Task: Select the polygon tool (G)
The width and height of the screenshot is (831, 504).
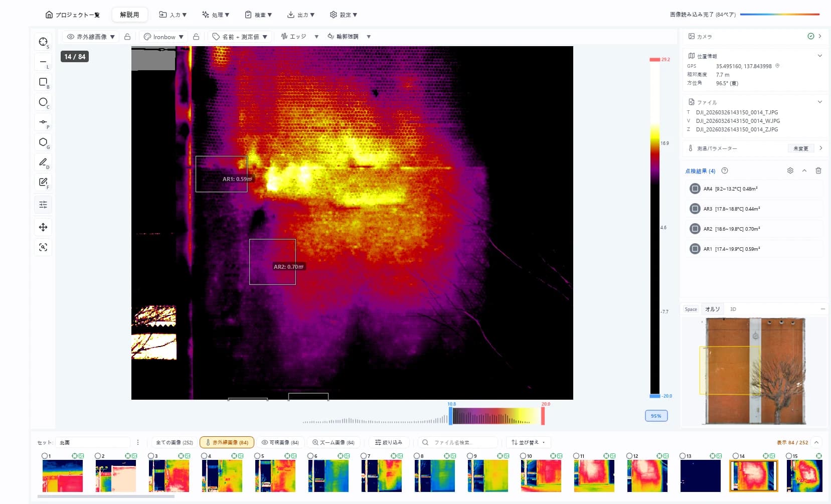Action: tap(43, 142)
